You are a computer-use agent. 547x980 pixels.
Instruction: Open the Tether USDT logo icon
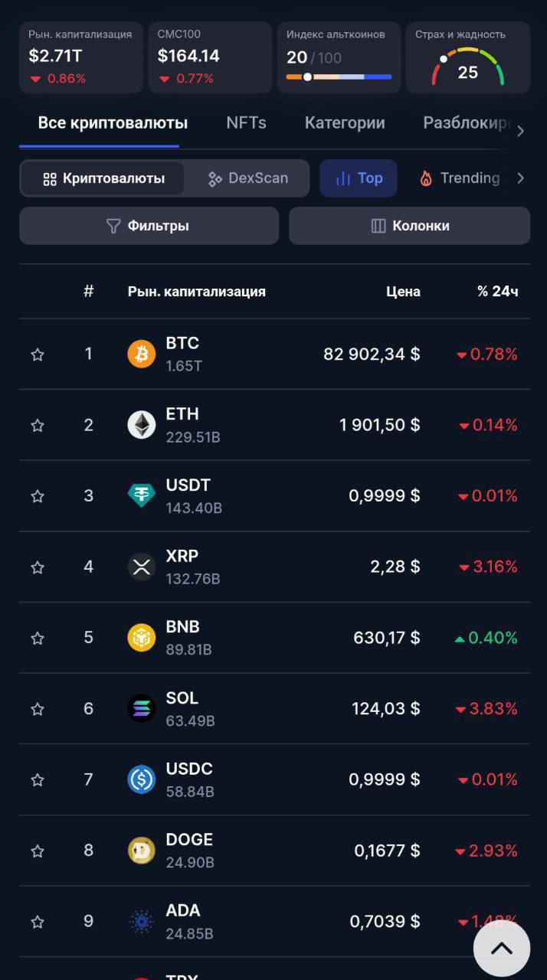click(x=141, y=495)
